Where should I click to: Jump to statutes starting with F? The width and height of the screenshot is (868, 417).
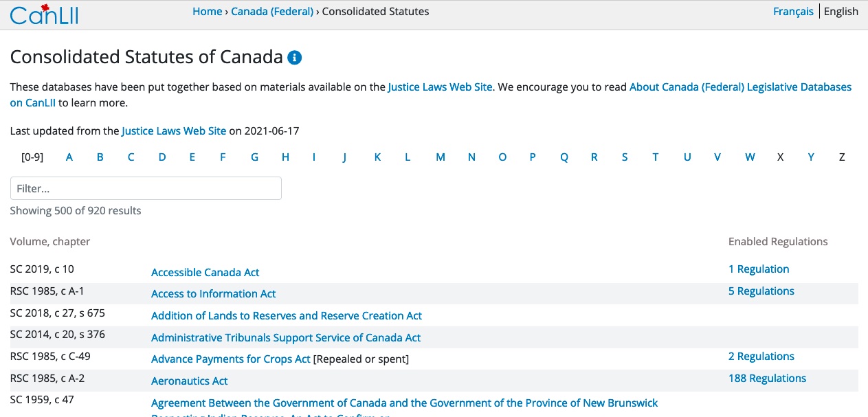223,157
